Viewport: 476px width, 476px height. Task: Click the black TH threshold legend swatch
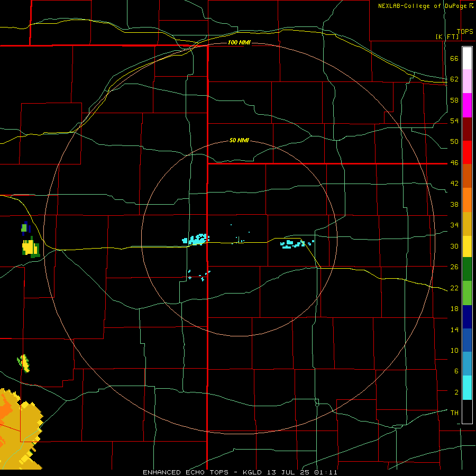click(x=467, y=411)
